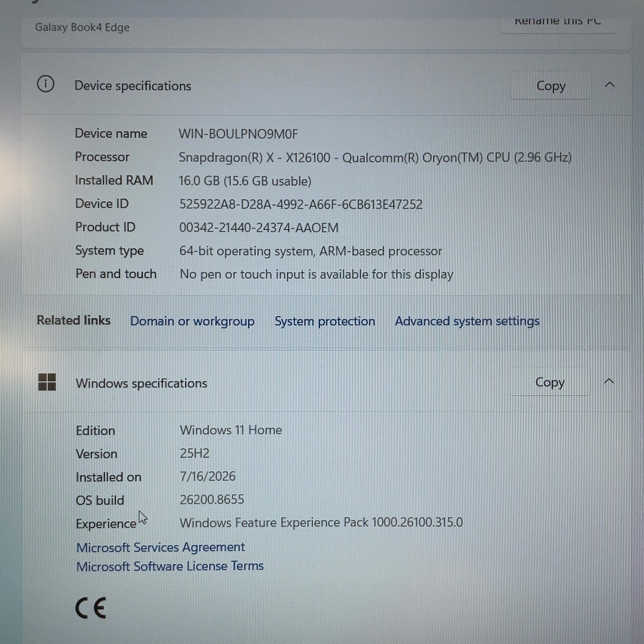Click the OS build label
The height and width of the screenshot is (644, 644).
pyautogui.click(x=100, y=501)
